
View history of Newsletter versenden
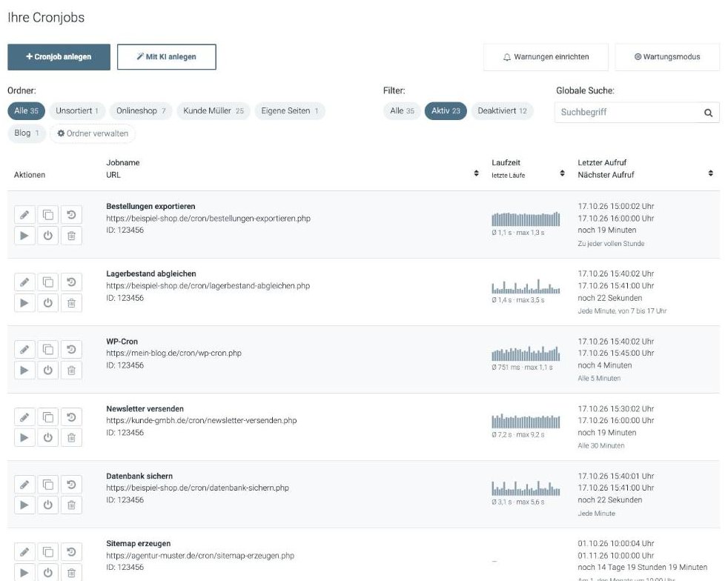[x=71, y=417]
